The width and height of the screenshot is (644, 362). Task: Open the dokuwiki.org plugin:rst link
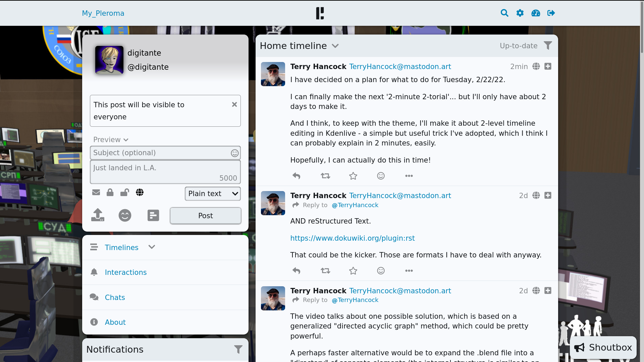pyautogui.click(x=352, y=238)
